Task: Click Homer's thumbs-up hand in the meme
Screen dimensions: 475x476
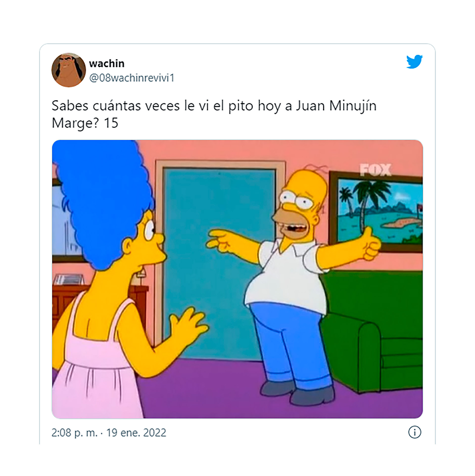Action: [x=370, y=244]
